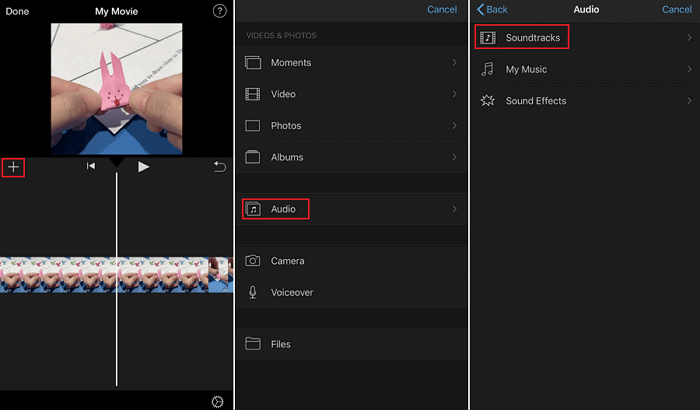The image size is (700, 410).
Task: Skip to beginning of the timeline
Action: [x=91, y=167]
